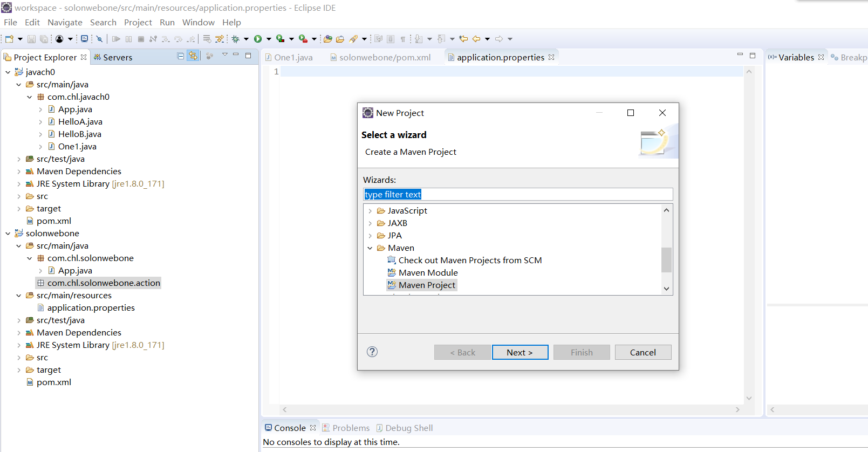Screen dimensions: 868x452
Task: Click the Open Type icon
Action: point(327,39)
